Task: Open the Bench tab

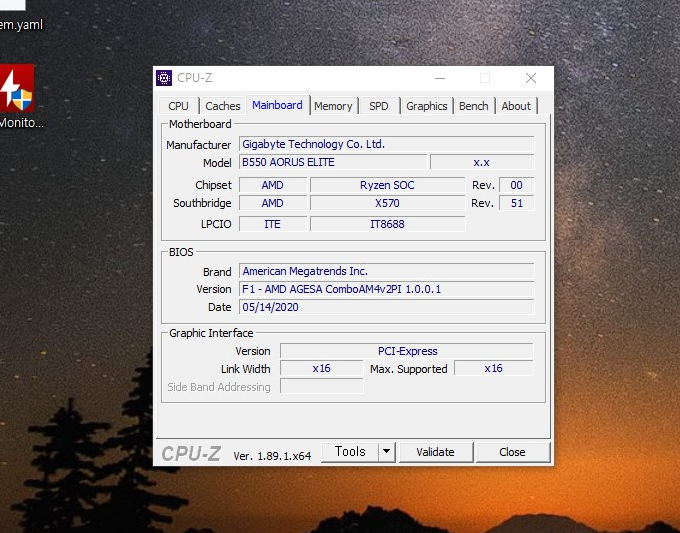Action: [474, 106]
